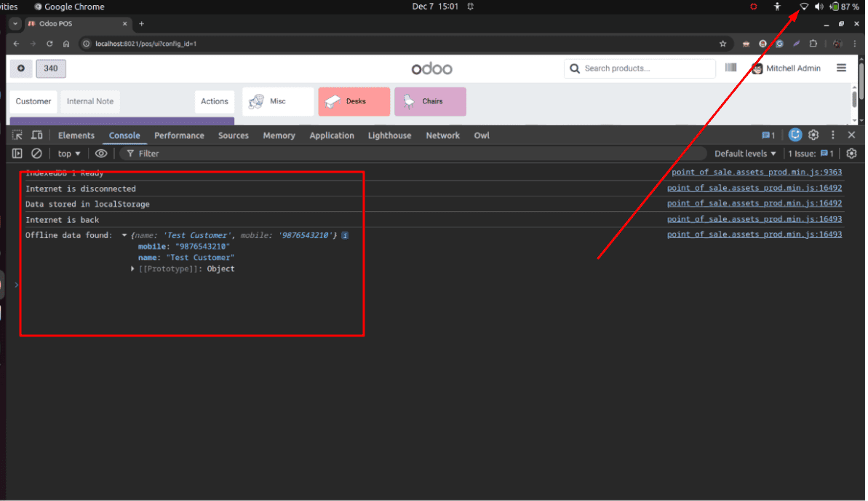868x501 pixels.
Task: Toggle the device emulation toolbar
Action: click(36, 135)
